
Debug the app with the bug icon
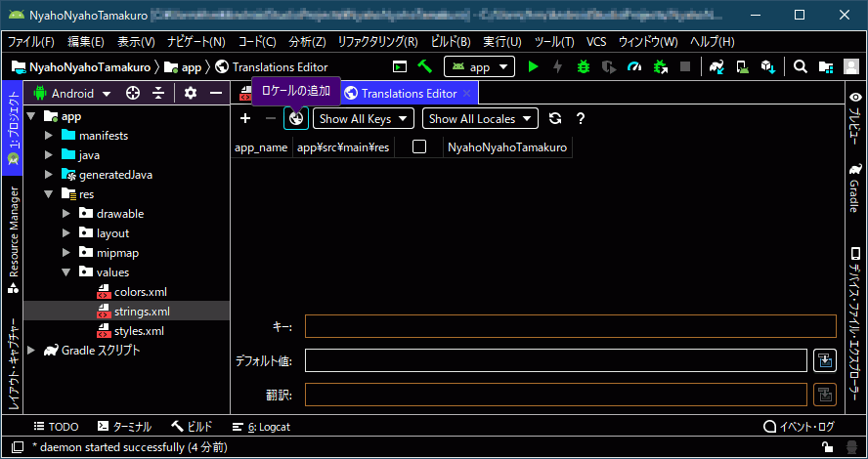pos(584,67)
